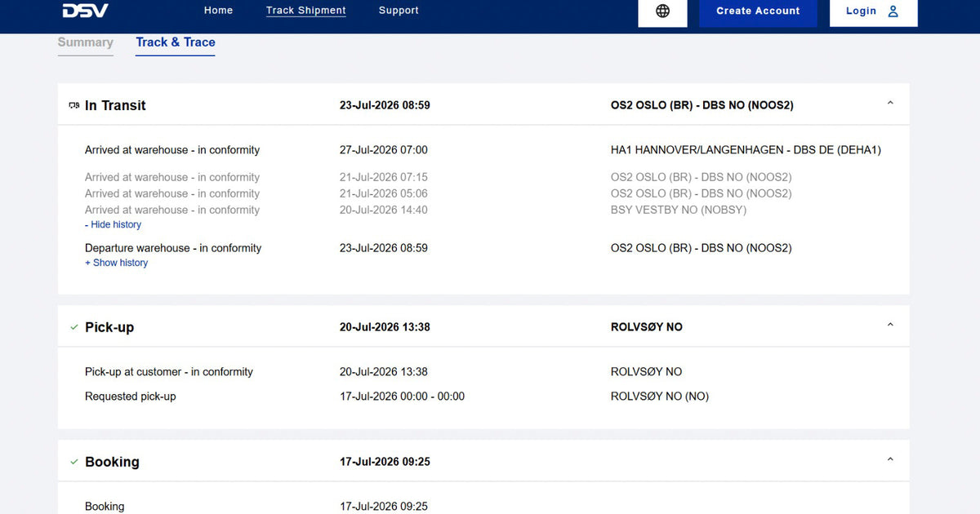Screen dimensions: 980x514
Task: Show history for Departure warehouse
Action: click(116, 263)
